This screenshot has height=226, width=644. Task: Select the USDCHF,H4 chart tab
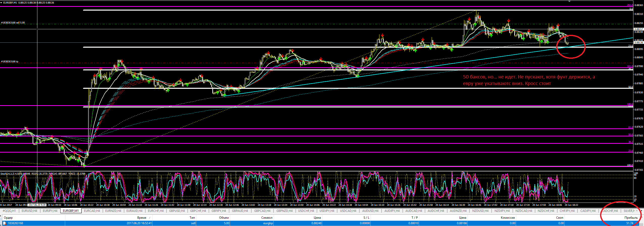[x=306, y=211]
